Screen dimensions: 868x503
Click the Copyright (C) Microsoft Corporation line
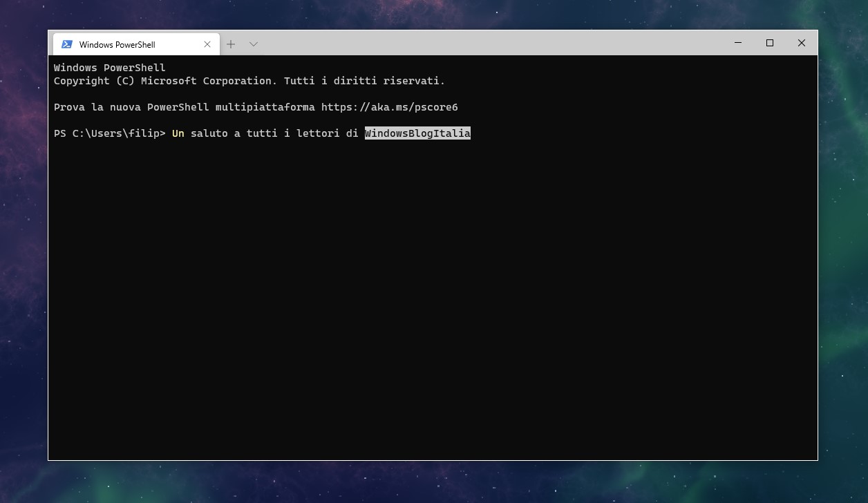click(249, 81)
